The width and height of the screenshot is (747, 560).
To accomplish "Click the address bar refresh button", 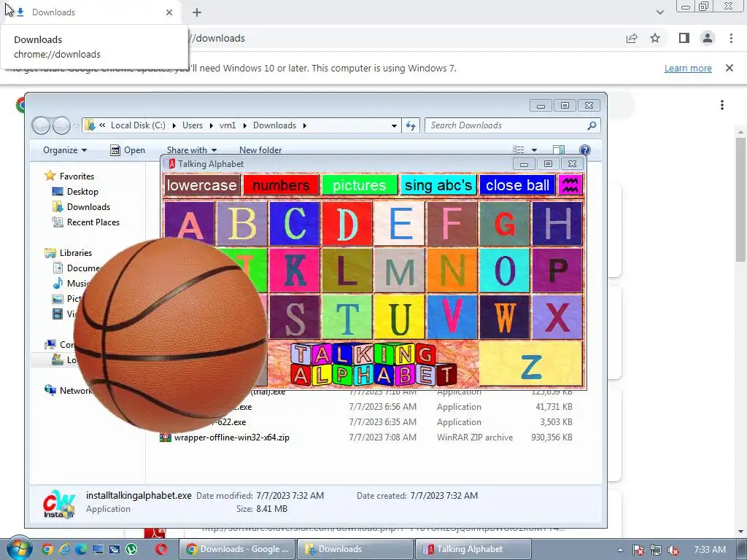I will point(411,125).
